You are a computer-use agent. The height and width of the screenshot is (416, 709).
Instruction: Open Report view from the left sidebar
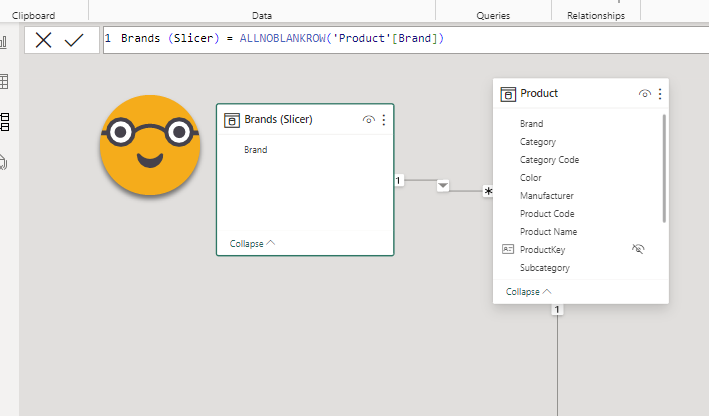5,42
